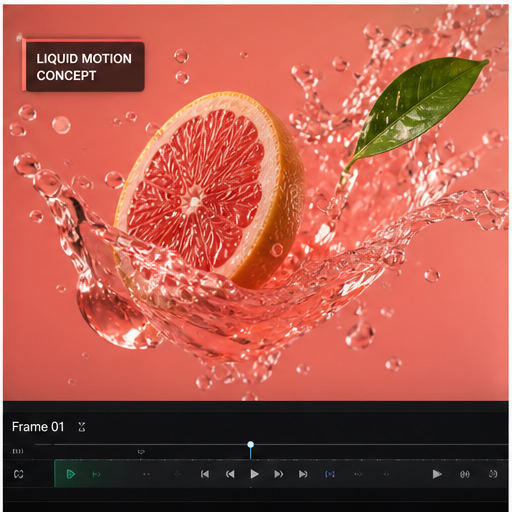
Task: Step forward with the fast-forward button
Action: 278,474
